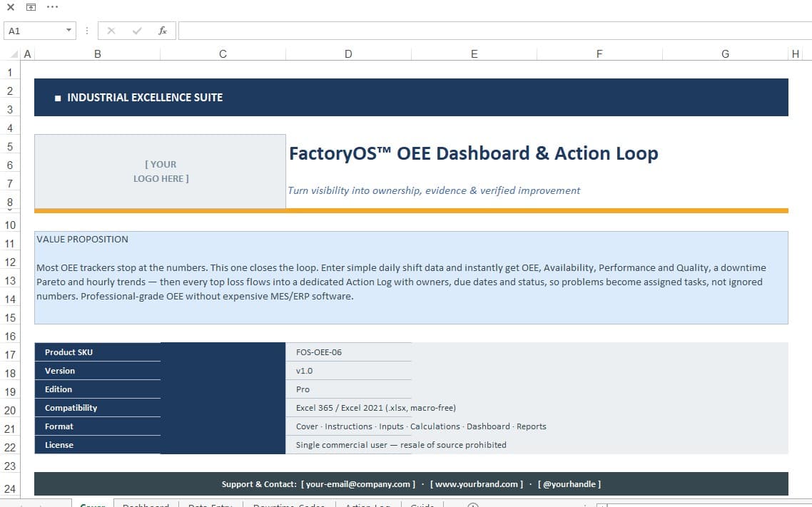Select column B header

pos(97,53)
